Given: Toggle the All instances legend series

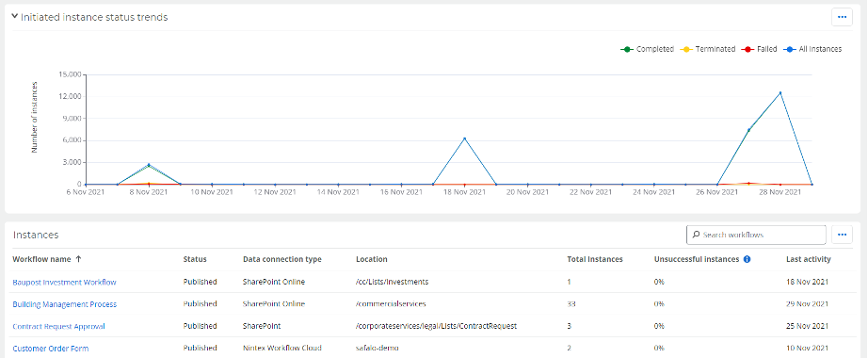Looking at the screenshot, I should [812, 49].
